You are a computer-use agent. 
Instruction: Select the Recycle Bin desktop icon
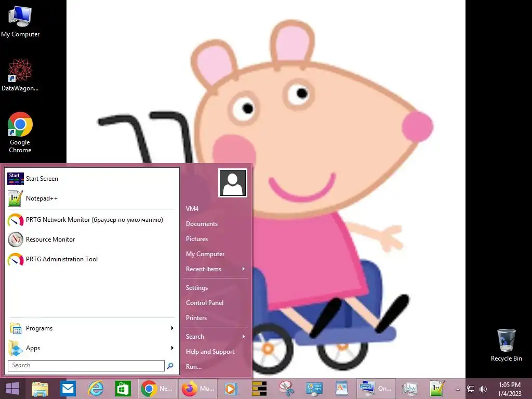(507, 345)
